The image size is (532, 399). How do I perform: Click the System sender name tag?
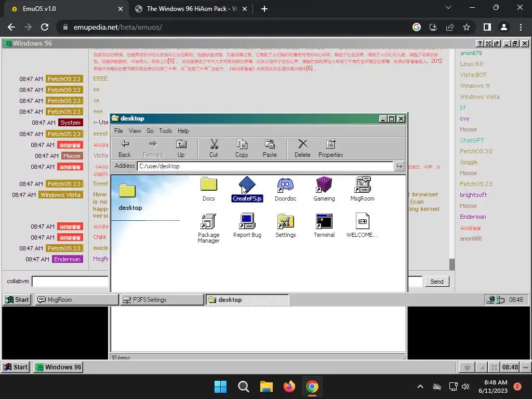(70, 123)
